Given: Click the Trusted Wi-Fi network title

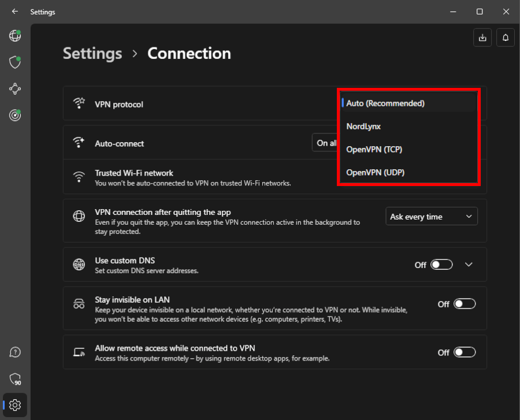Looking at the screenshot, I should [x=134, y=173].
